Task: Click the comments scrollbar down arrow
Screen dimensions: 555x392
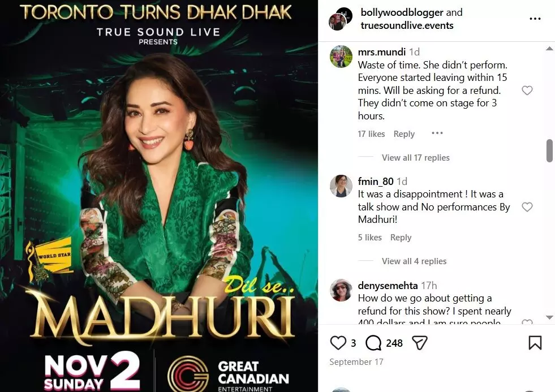Action: [x=549, y=317]
